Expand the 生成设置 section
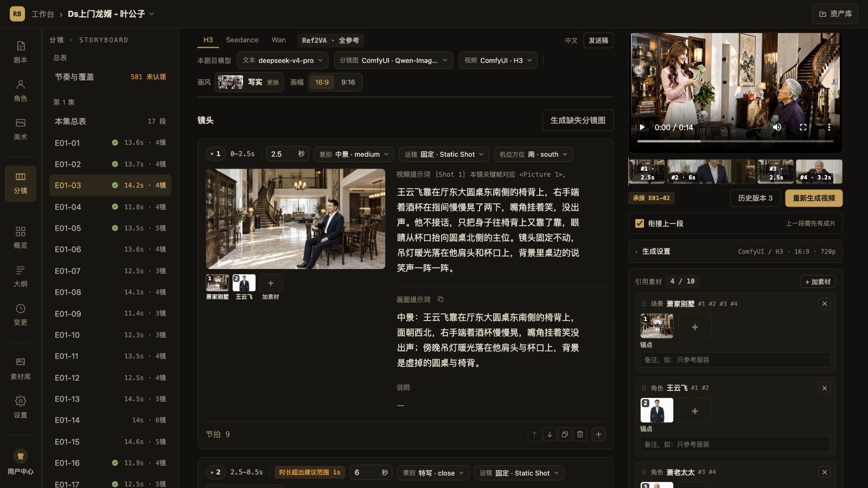This screenshot has height=488, width=868. click(735, 252)
